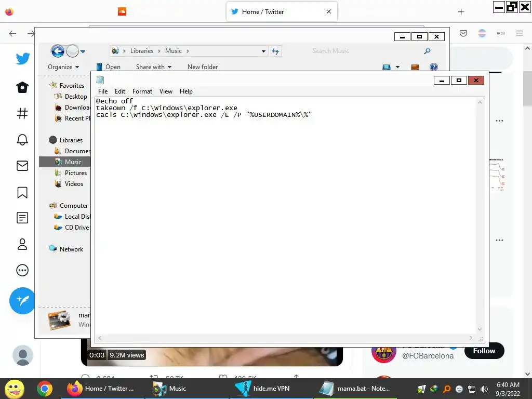Click New folder in Explorer toolbar
The image size is (532, 399).
coord(203,67)
